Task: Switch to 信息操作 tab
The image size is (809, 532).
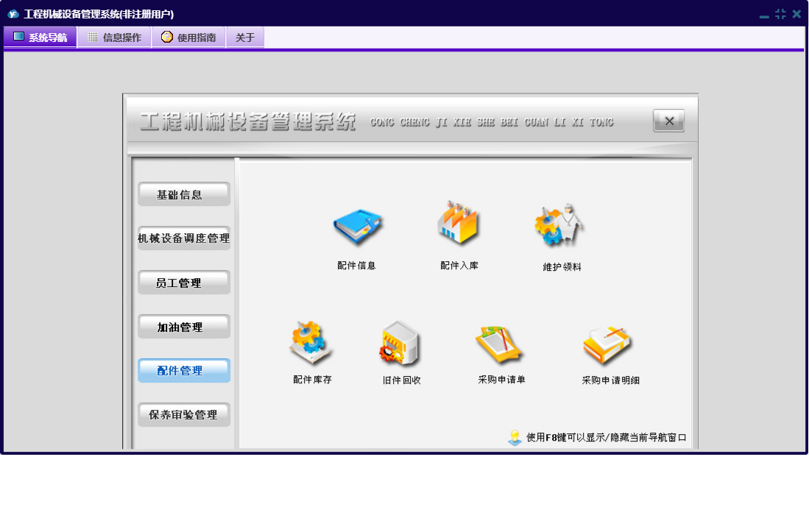Action: 115,37
